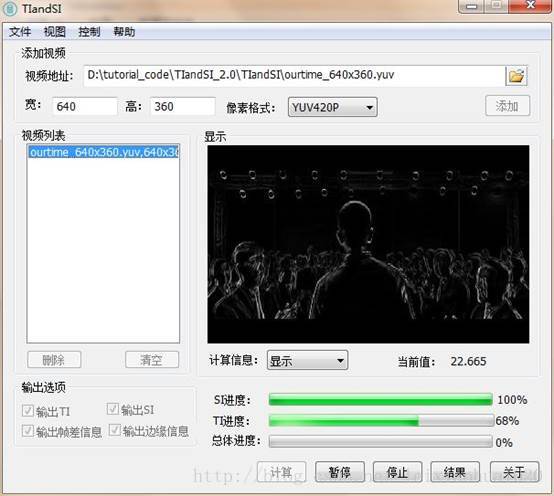Click the 添加 button
Screen dimensions: 554x496
click(507, 106)
